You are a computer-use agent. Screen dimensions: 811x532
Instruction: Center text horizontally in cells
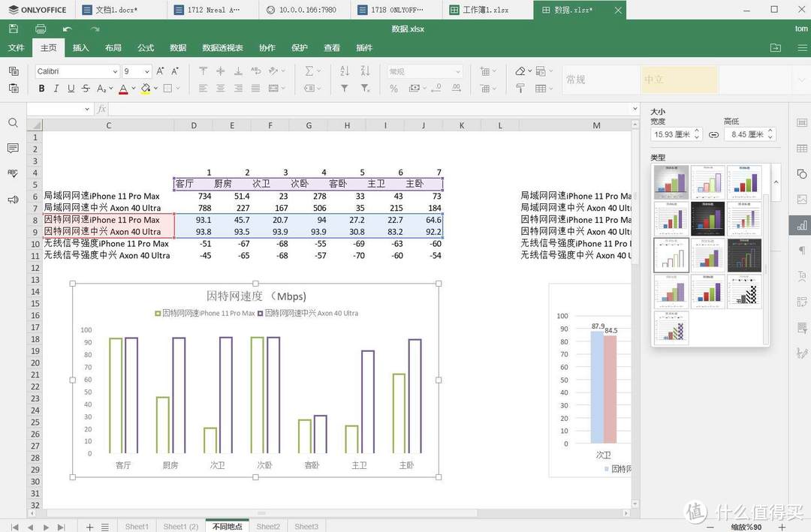[221, 89]
